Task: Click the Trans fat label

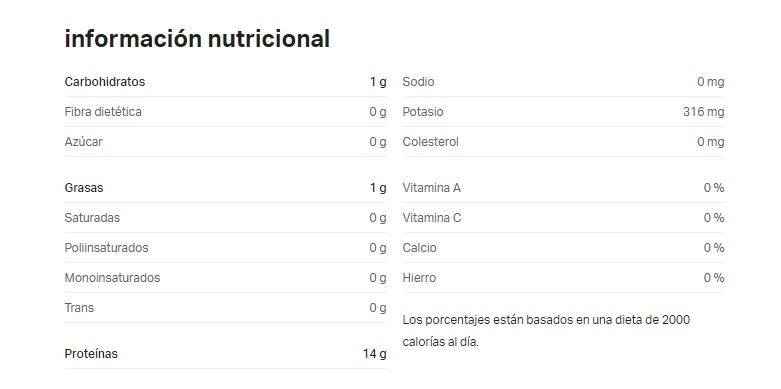Action: point(79,307)
